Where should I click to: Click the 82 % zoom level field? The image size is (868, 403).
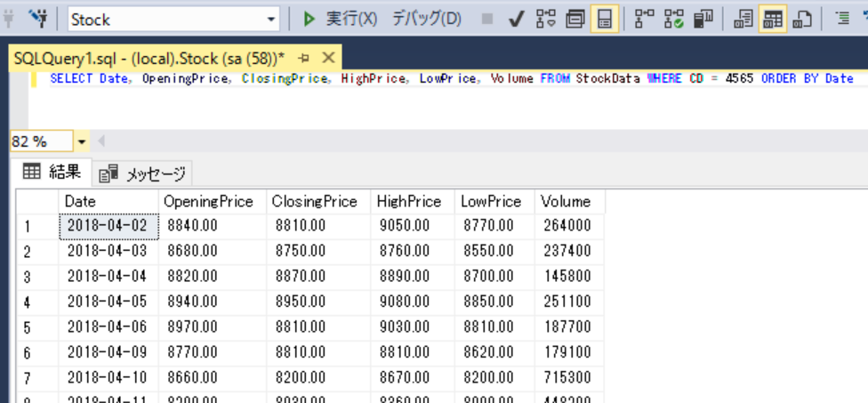pyautogui.click(x=41, y=141)
